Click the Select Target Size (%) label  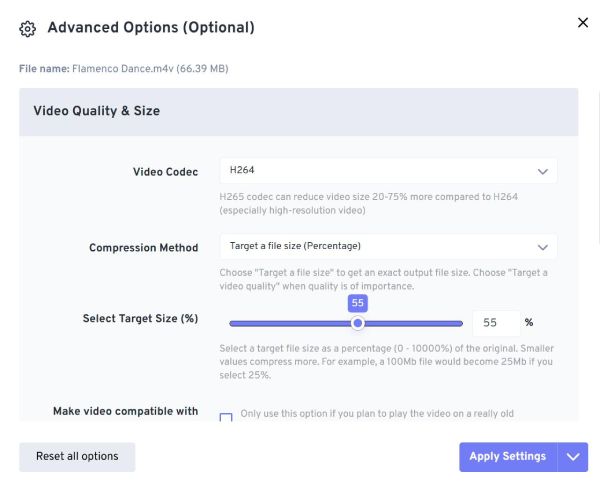[140, 319]
